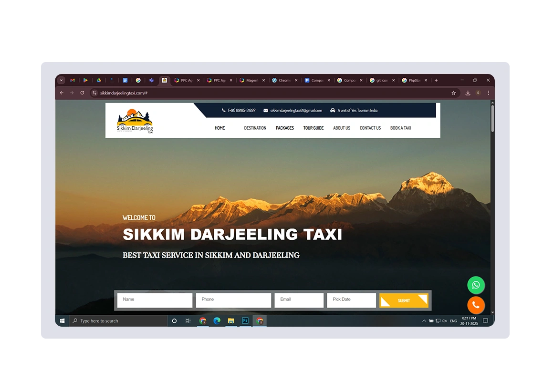The width and height of the screenshot is (543, 392).
Task: Click the Book A Taxi link
Action: click(x=400, y=128)
